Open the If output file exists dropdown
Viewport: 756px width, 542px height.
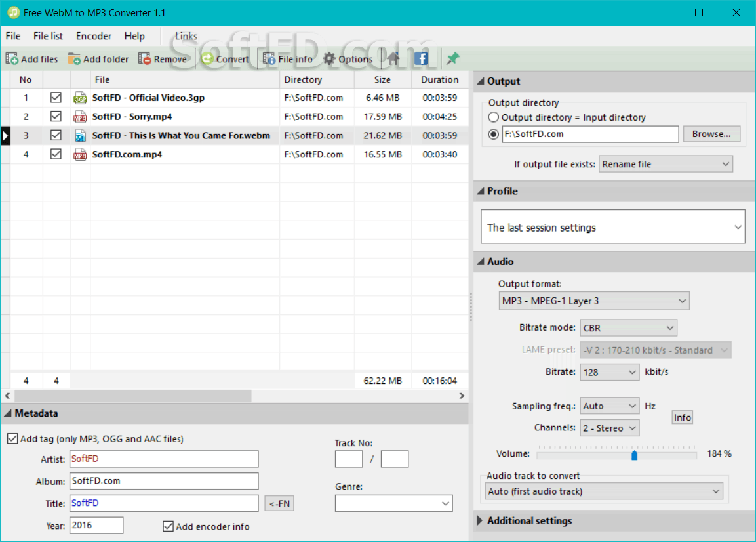[666, 164]
